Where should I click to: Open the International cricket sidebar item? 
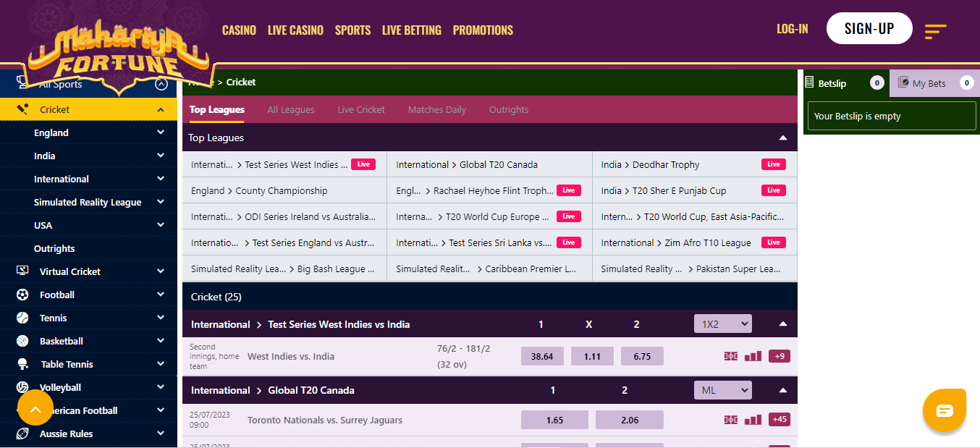pyautogui.click(x=88, y=179)
